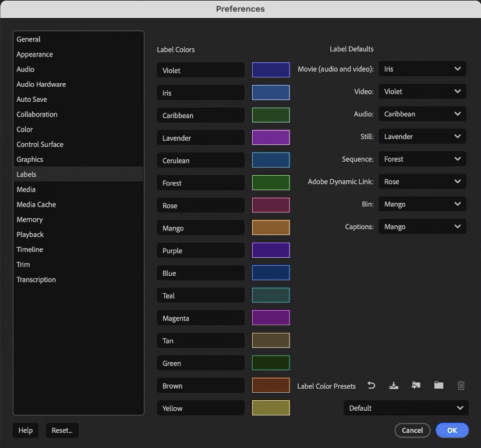
Task: Click the reset label color preset icon
Action: 372,386
